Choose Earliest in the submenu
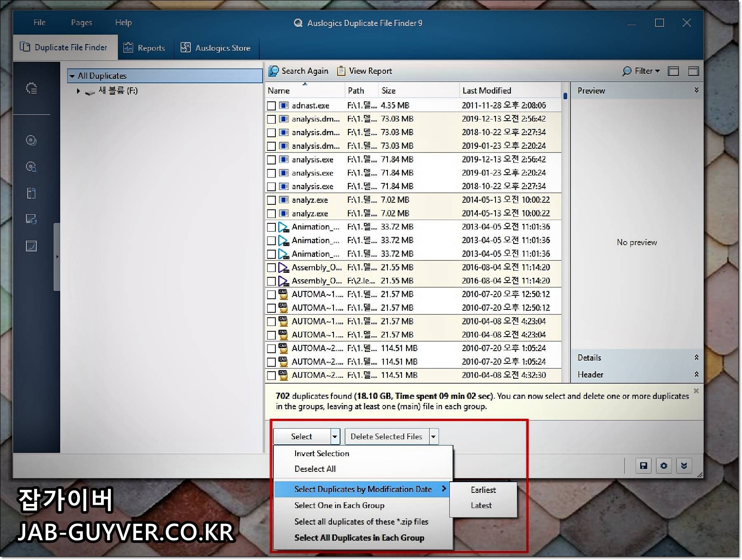 click(x=483, y=490)
